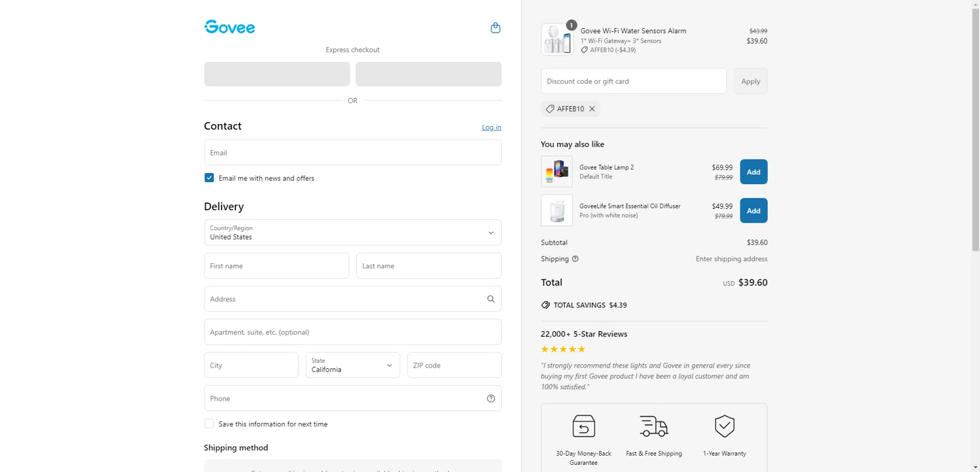
Task: Click the Fast & Free Shipping truck icon
Action: [x=653, y=426]
